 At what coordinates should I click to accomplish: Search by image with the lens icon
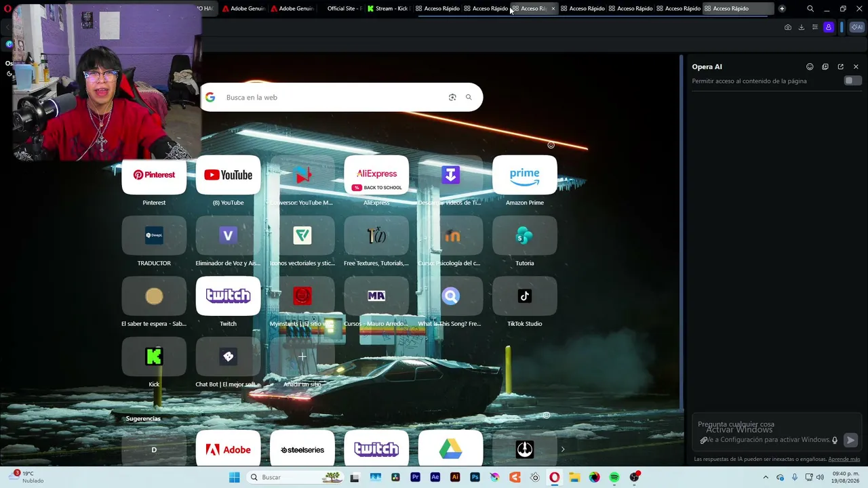click(x=452, y=98)
